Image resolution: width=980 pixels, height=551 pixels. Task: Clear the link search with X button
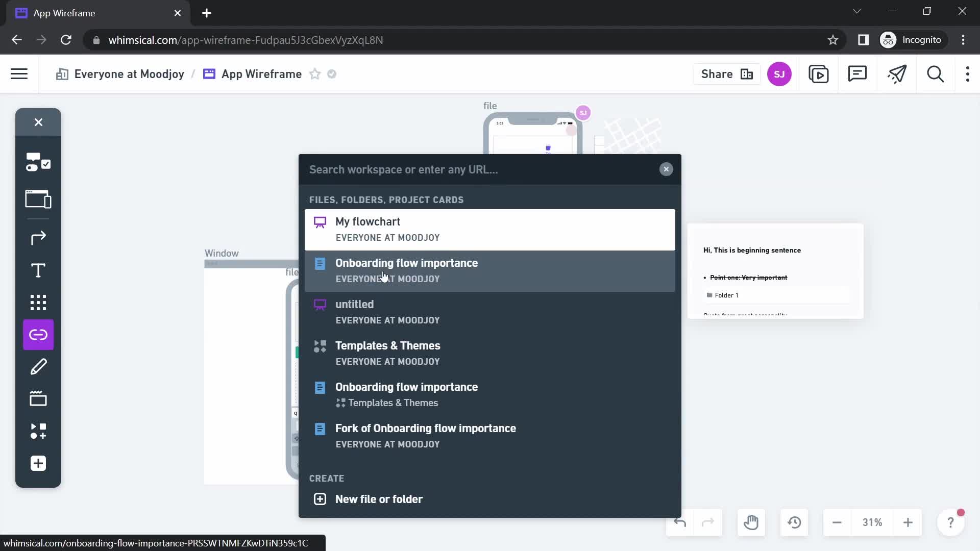coord(666,169)
